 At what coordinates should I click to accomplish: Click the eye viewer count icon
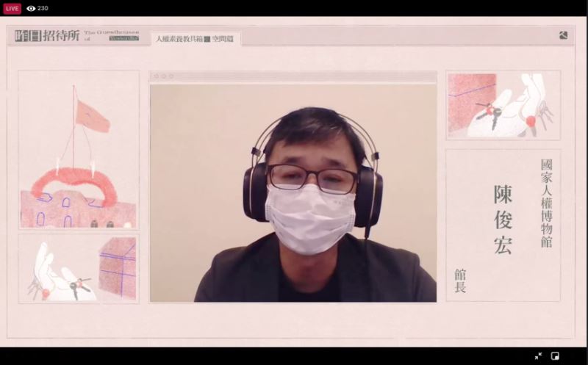(31, 8)
